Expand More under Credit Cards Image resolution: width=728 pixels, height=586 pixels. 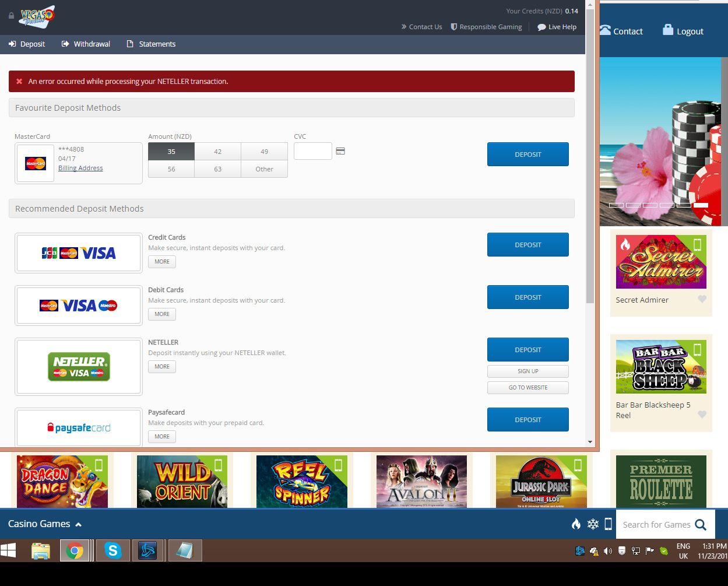coord(162,262)
